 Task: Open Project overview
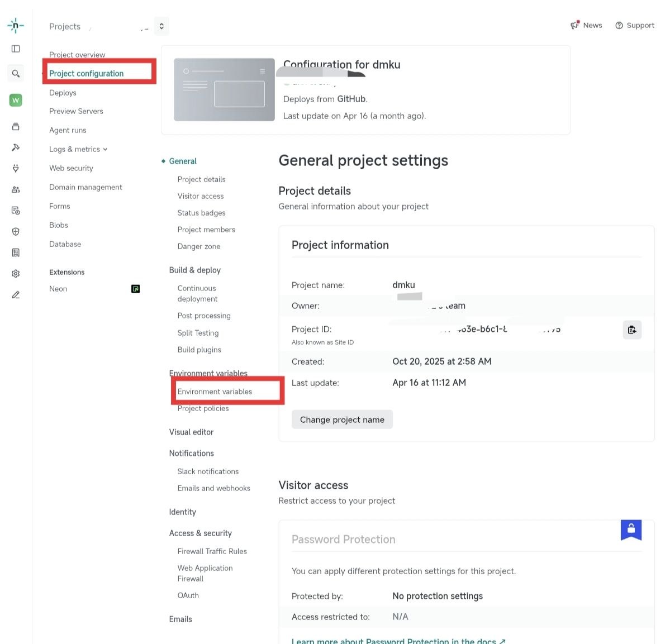point(77,55)
